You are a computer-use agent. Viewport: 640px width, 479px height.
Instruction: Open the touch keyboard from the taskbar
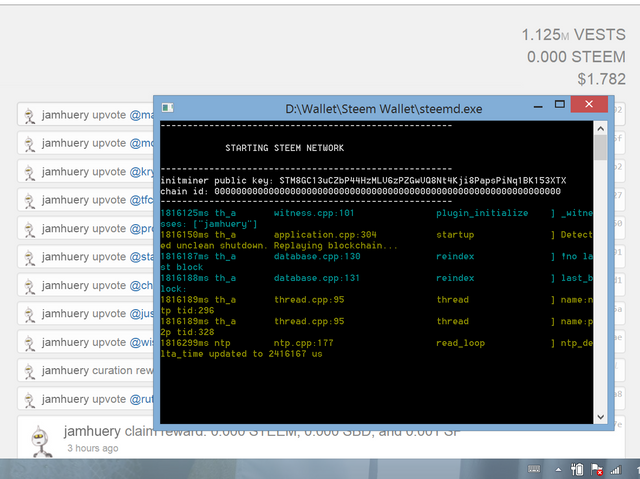534,469
